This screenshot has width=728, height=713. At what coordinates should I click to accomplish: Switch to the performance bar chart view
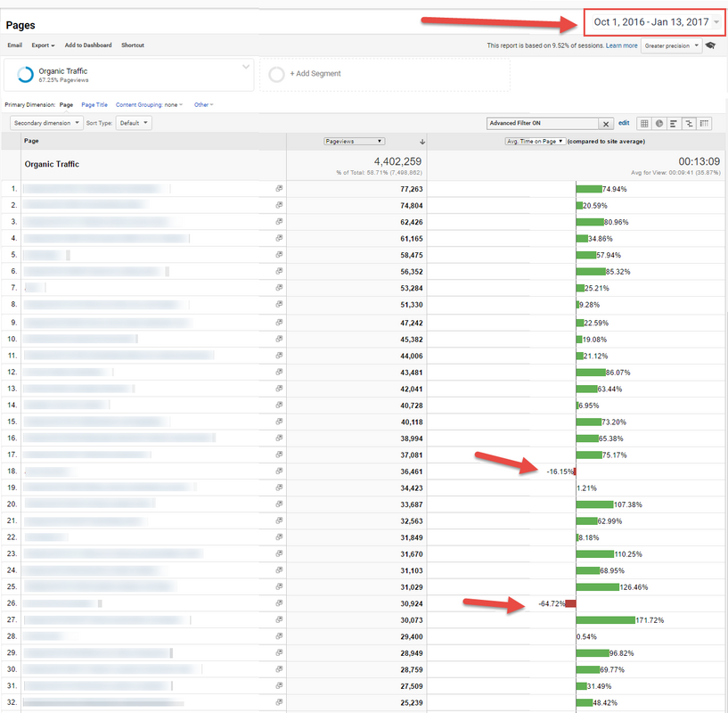(673, 123)
